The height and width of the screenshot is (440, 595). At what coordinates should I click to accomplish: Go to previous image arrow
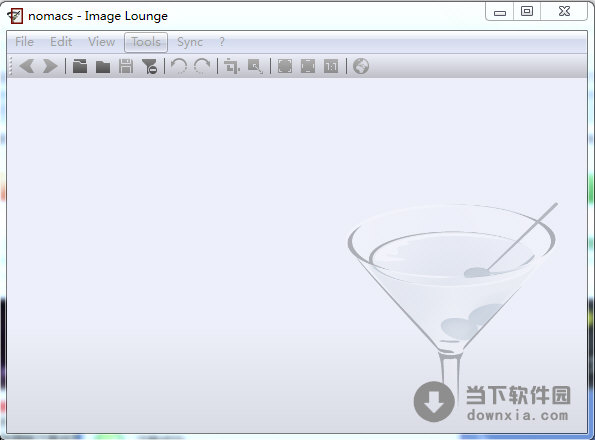point(27,66)
